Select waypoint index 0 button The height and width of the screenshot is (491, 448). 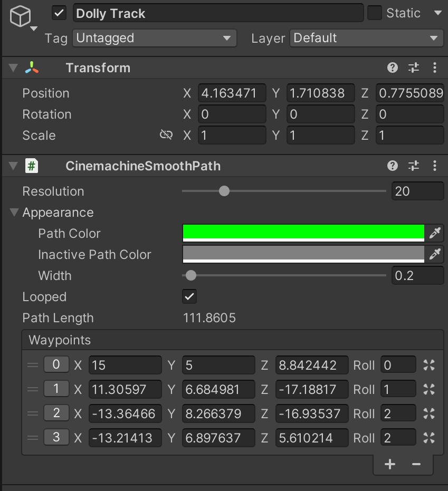56,364
